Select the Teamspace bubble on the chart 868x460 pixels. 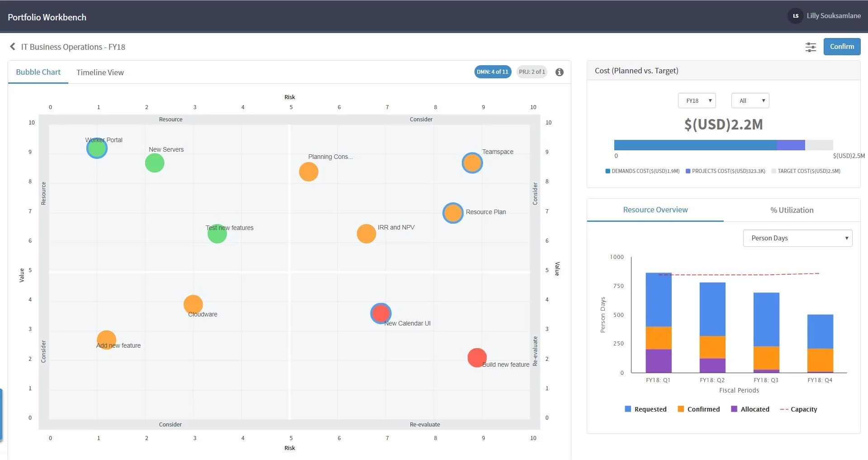click(472, 163)
